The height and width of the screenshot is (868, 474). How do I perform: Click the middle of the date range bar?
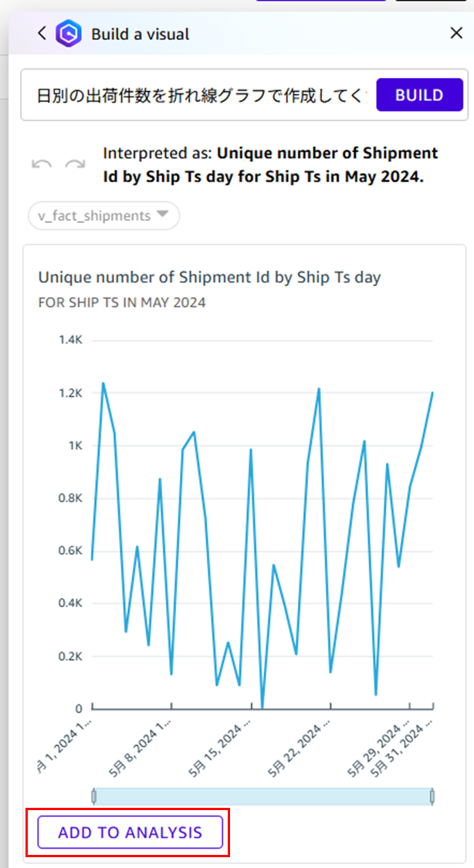point(262,795)
